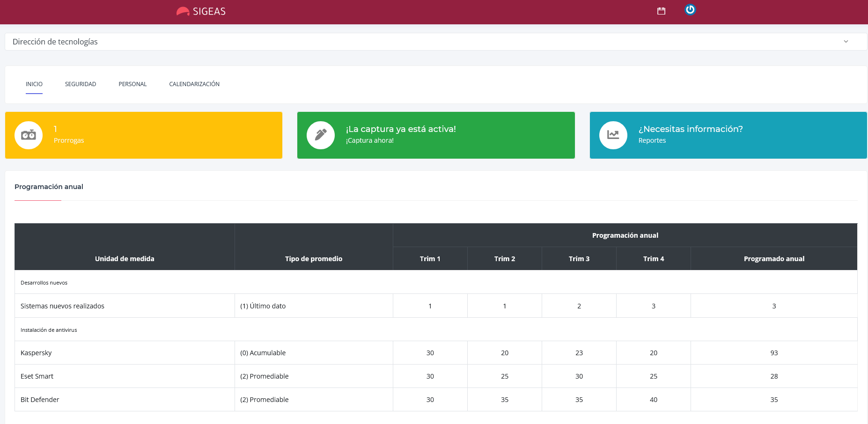Click the power logout icon

pyautogui.click(x=690, y=9)
